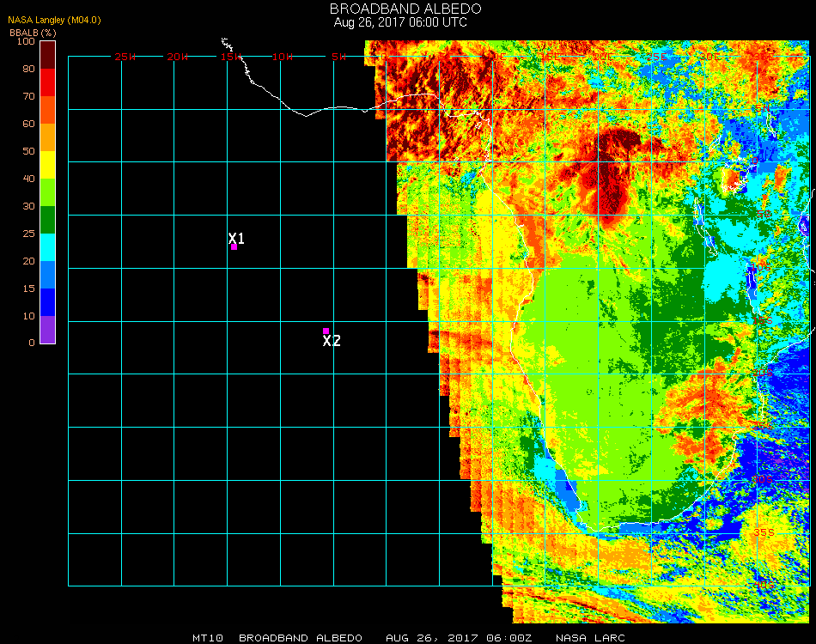Select the bright red 70-80% legend swatch
816x644 pixels.
point(48,82)
